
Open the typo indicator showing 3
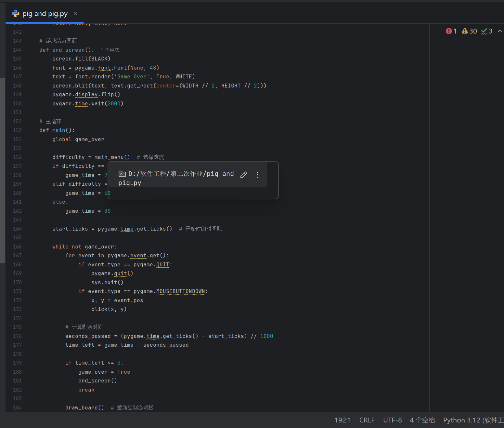487,31
